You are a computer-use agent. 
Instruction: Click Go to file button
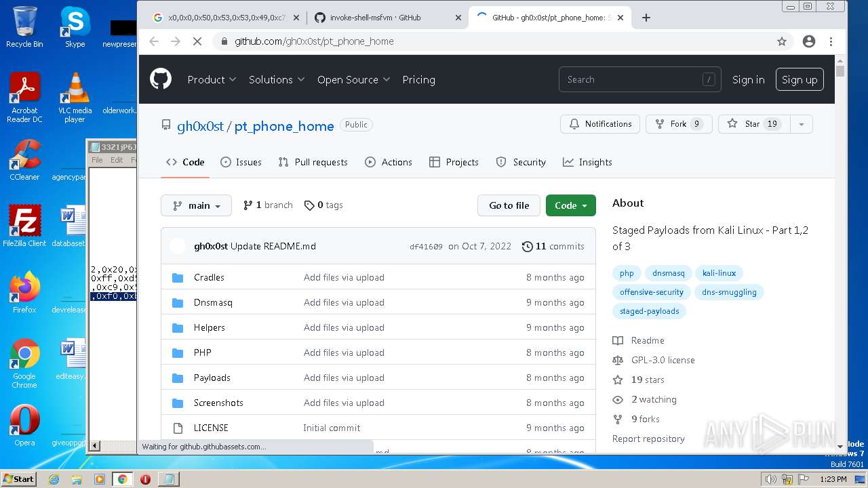(509, 205)
